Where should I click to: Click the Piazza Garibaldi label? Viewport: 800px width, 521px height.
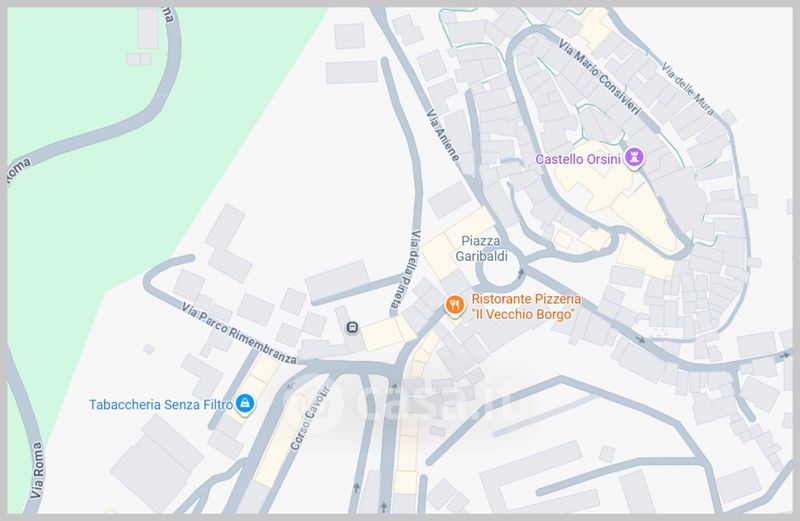[x=481, y=249]
